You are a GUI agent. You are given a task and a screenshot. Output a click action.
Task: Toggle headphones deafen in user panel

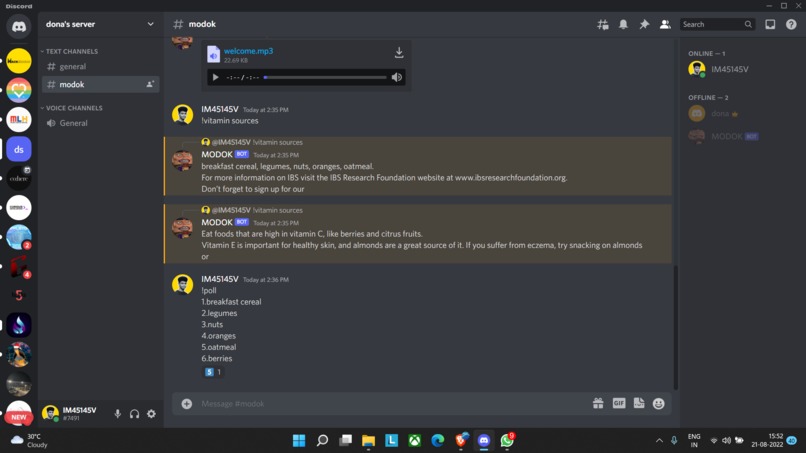[x=134, y=414]
